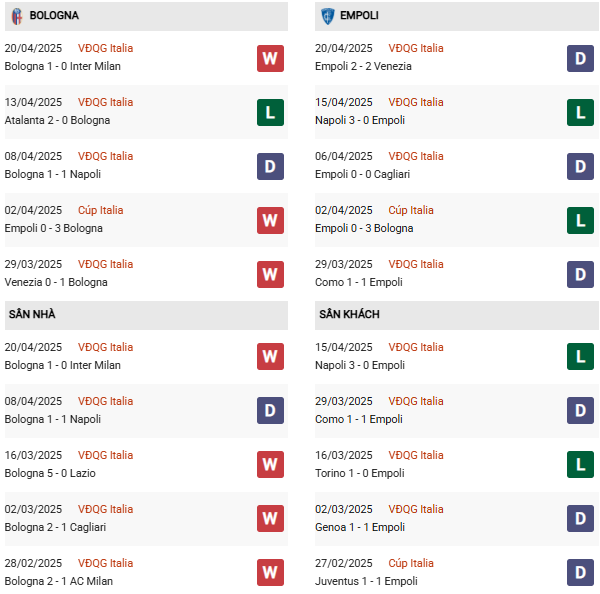Select the SÂN KHÁCH section header
The image size is (600, 594).
349,314
